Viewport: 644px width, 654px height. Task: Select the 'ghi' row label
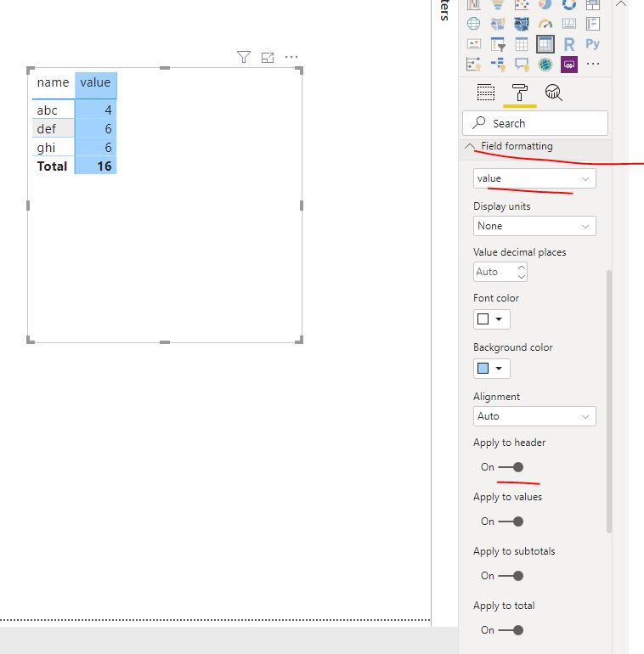(x=46, y=148)
